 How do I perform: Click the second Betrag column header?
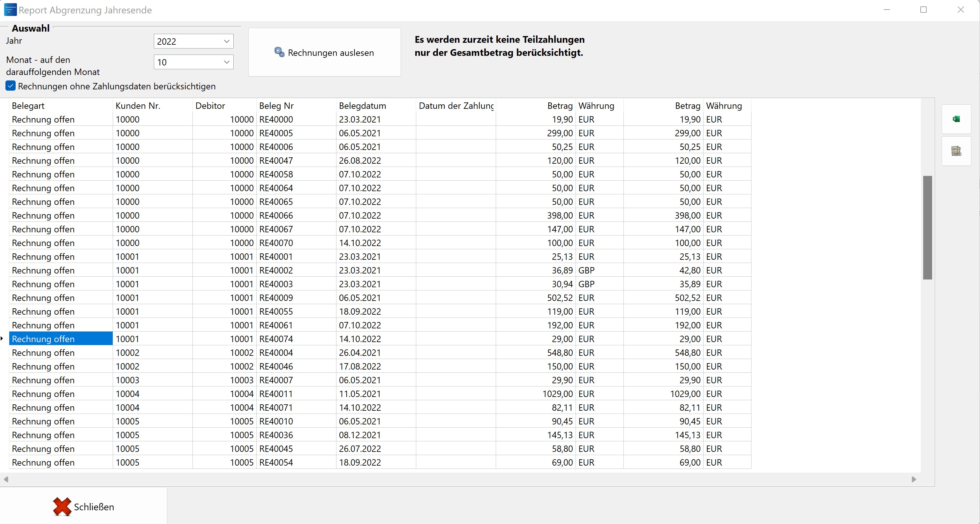pos(663,105)
